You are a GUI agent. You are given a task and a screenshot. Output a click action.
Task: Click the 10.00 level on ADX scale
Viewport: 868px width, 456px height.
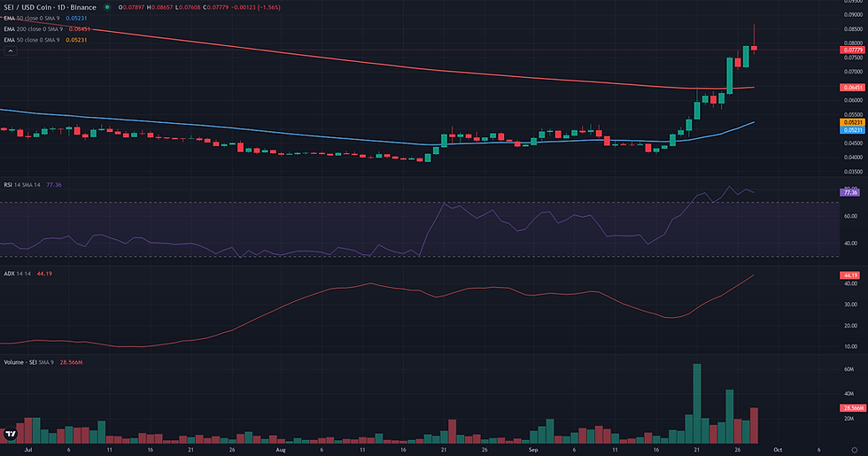[x=850, y=346]
